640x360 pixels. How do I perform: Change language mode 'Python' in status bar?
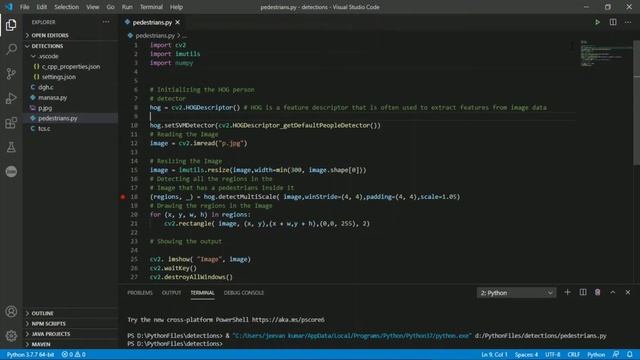(x=596, y=354)
